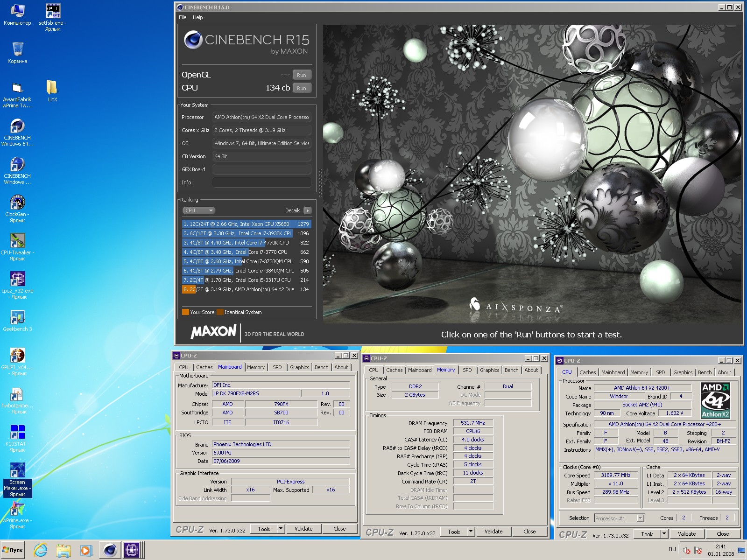This screenshot has height=560, width=747.
Task: Open the CPU ranking dropdown
Action: 198,210
